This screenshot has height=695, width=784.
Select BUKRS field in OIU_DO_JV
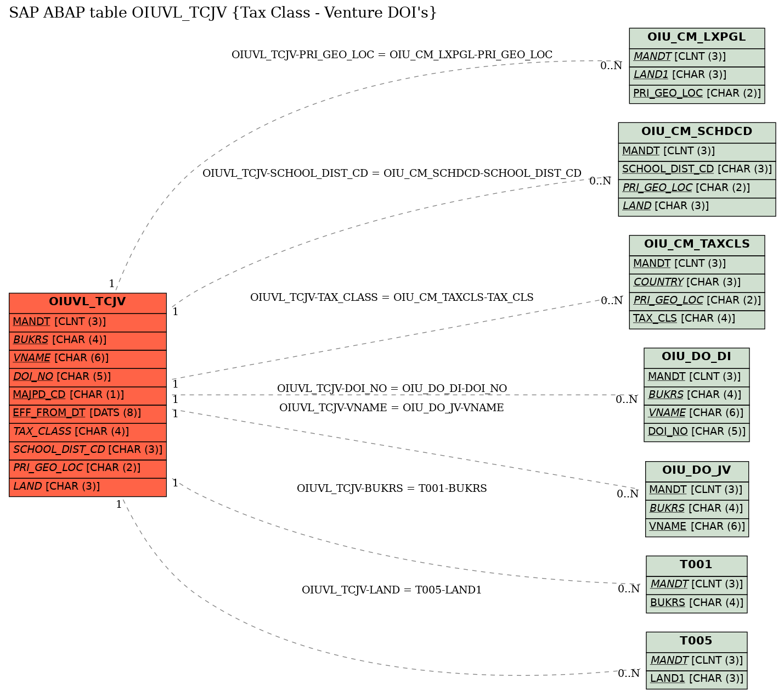pyautogui.click(x=697, y=509)
